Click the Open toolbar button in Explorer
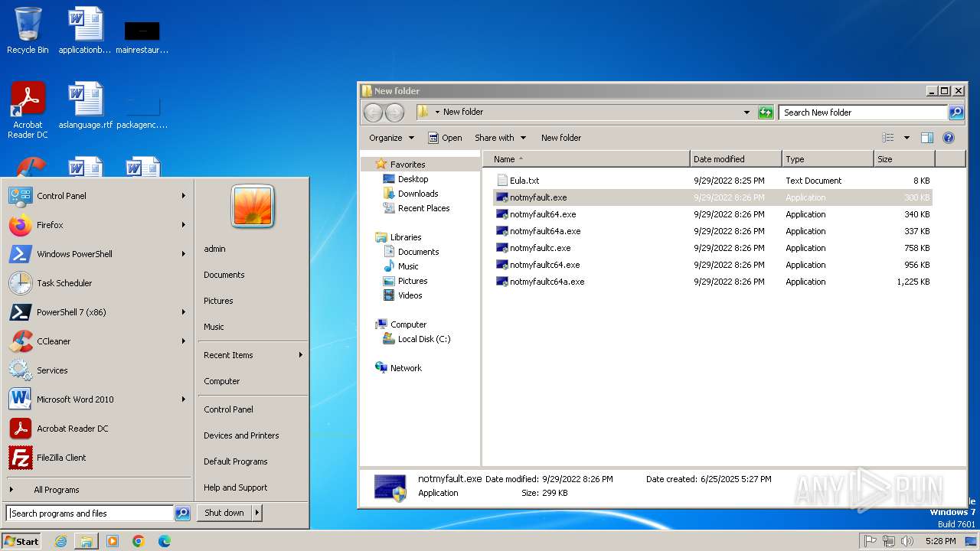Viewport: 980px width, 551px height. [x=445, y=138]
